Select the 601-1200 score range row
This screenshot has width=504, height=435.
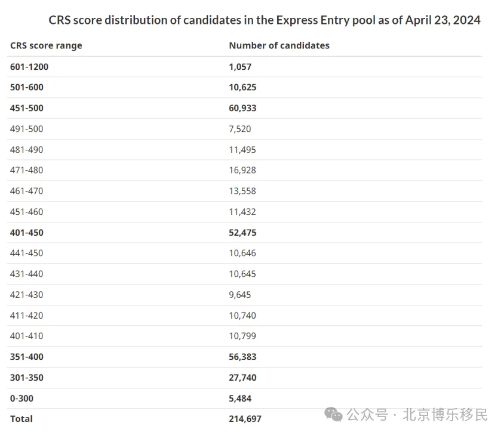[x=244, y=67]
